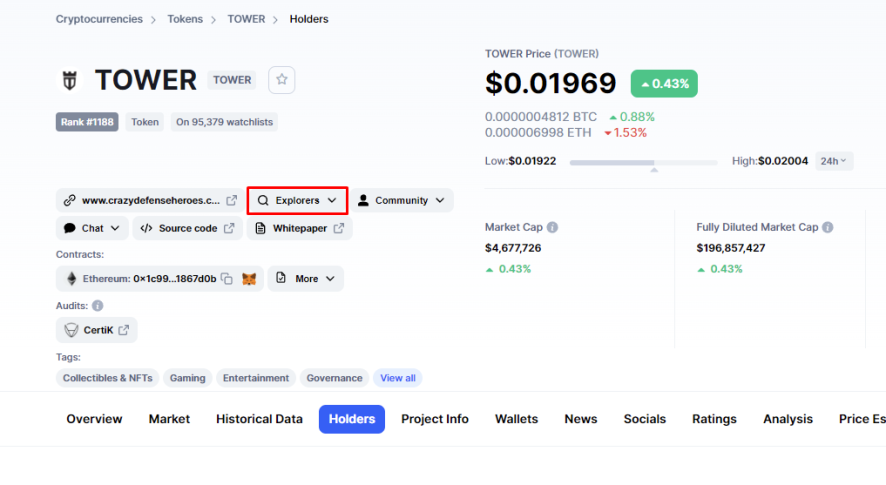
Task: Click View all tags
Action: pos(398,378)
